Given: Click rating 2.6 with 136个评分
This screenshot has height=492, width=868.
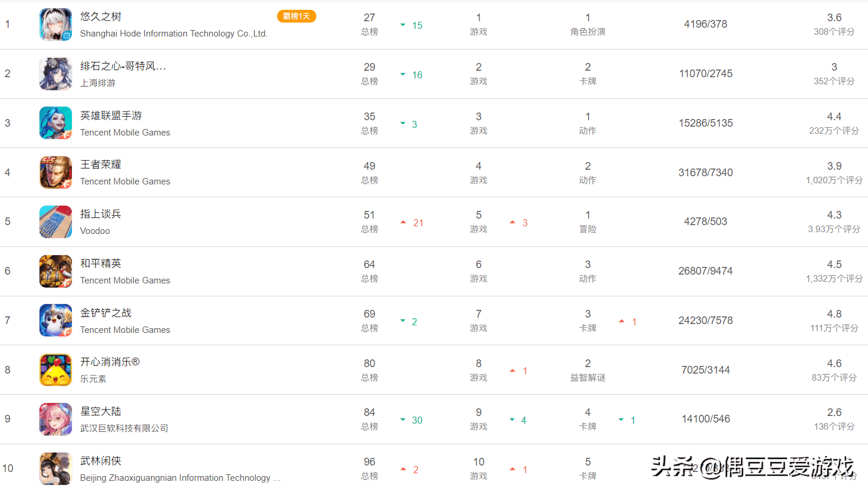Looking at the screenshot, I should [x=834, y=419].
